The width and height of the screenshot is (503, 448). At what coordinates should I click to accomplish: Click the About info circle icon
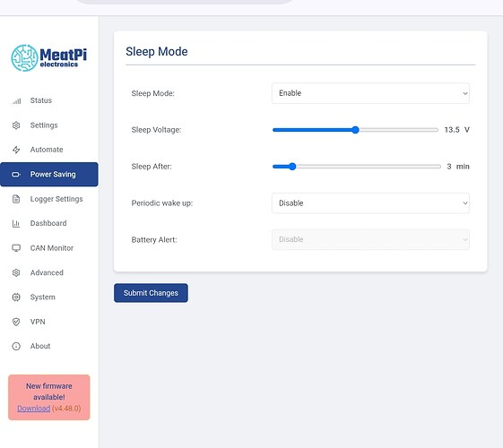pyautogui.click(x=16, y=346)
